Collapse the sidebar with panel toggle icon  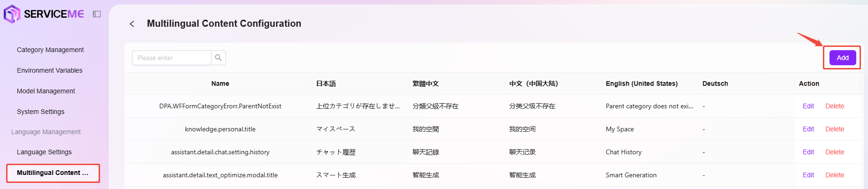(97, 14)
